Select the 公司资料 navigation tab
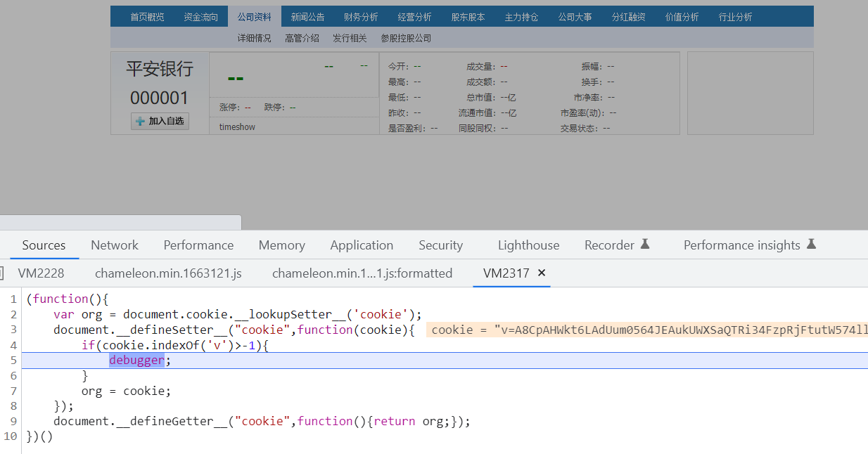The image size is (868, 454). pos(254,17)
